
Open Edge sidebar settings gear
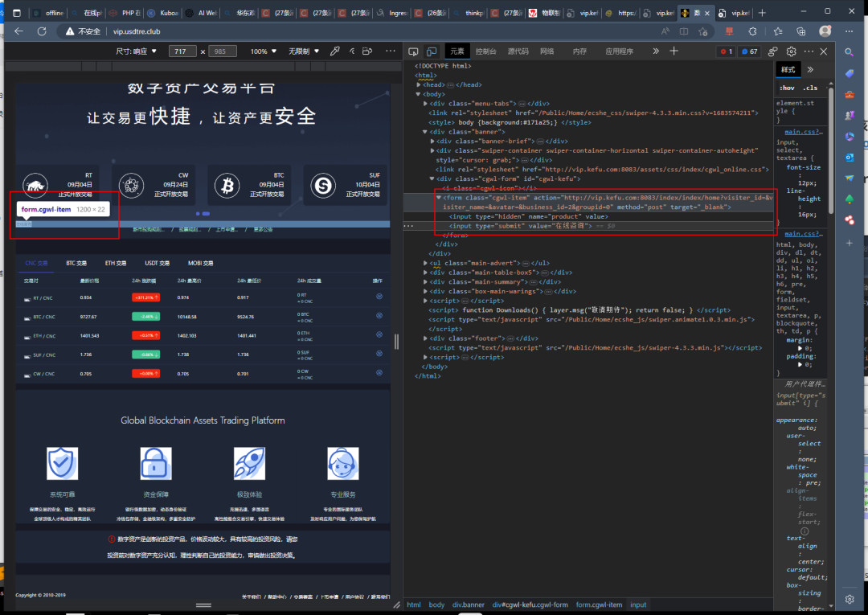(x=850, y=599)
